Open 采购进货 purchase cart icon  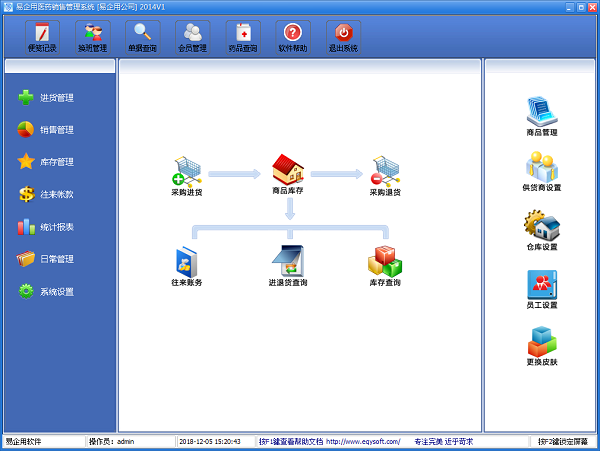(x=187, y=176)
